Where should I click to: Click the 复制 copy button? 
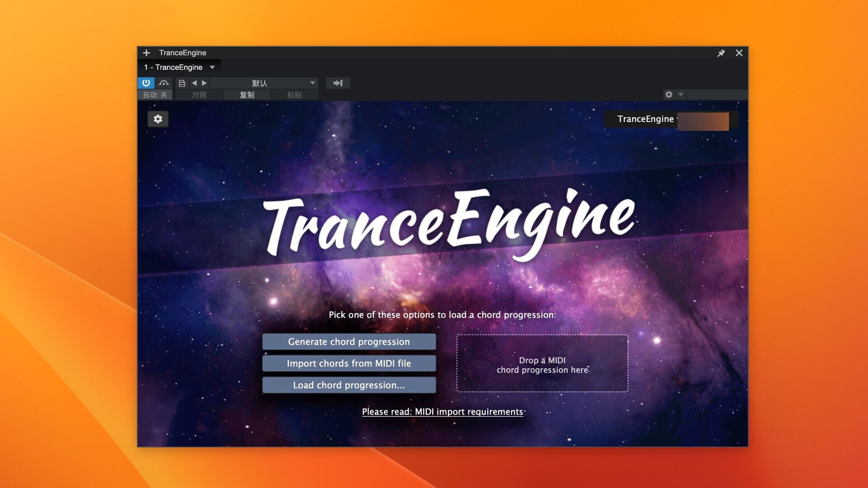pyautogui.click(x=247, y=95)
